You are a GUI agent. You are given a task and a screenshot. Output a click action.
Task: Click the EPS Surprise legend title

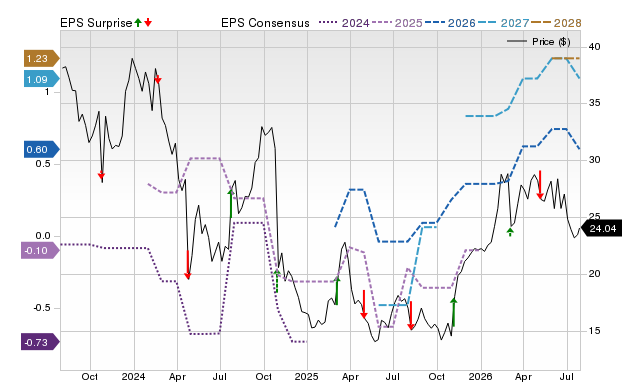tap(96, 23)
